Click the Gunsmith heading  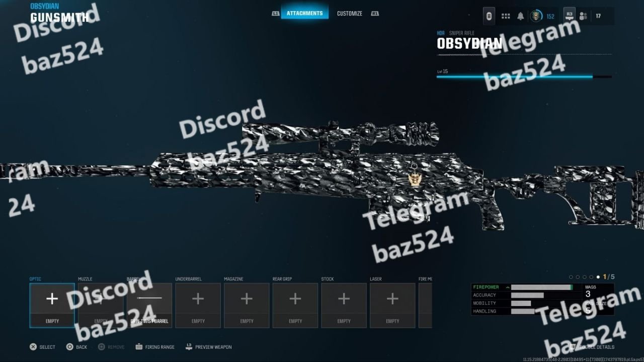coord(59,18)
